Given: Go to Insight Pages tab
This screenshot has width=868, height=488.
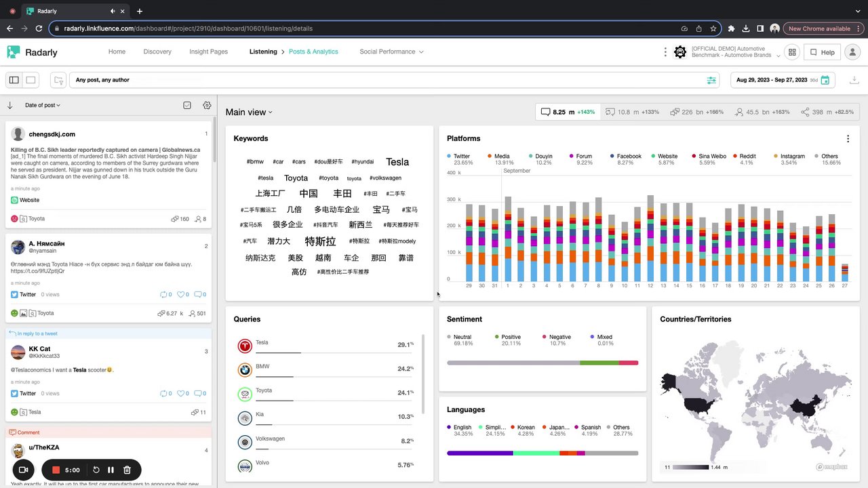Looking at the screenshot, I should coord(209,52).
